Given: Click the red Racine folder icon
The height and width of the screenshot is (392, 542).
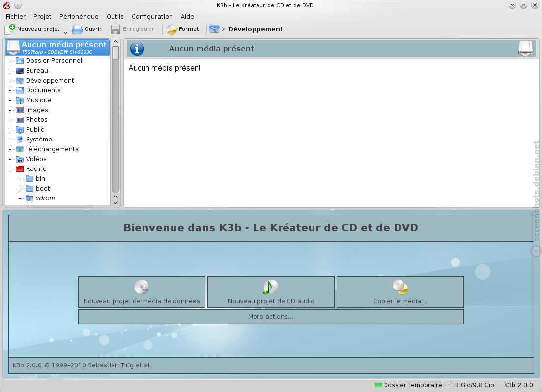Looking at the screenshot, I should 20,169.
